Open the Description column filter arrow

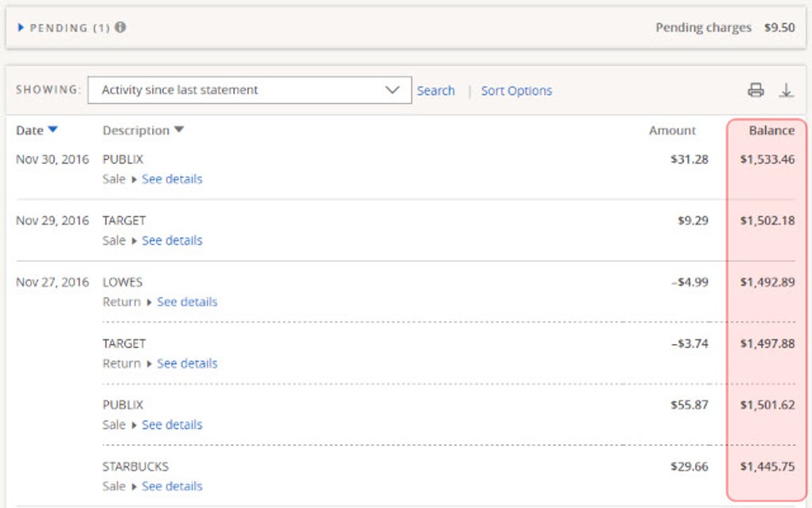pos(178,130)
